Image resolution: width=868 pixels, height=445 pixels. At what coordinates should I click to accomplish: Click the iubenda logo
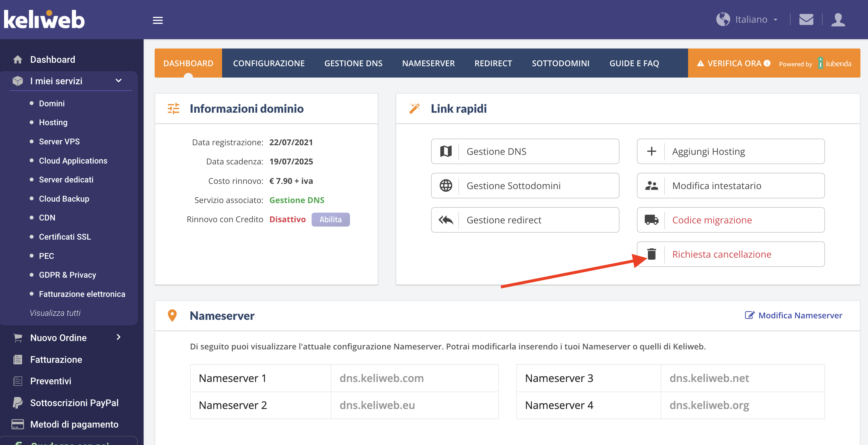tap(835, 63)
